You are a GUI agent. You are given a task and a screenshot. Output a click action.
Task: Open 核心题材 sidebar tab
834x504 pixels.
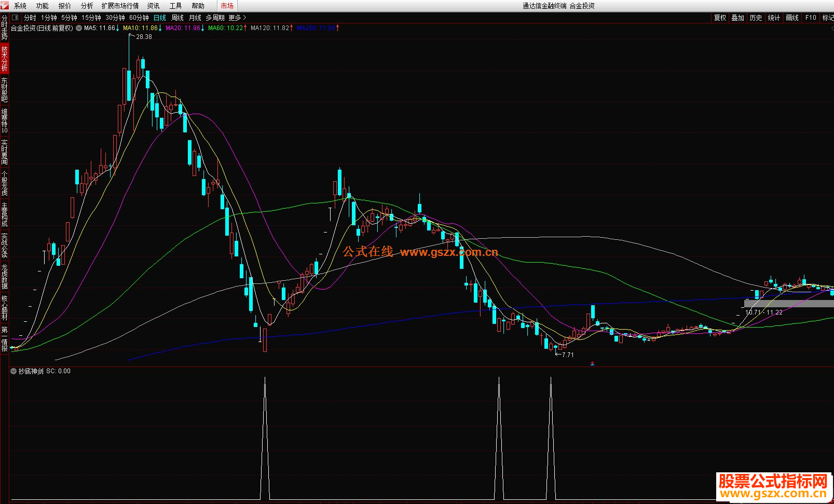4,307
